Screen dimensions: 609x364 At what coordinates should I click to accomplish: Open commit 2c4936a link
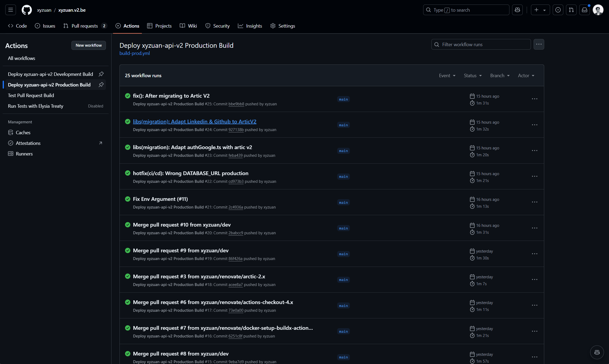pyautogui.click(x=236, y=207)
